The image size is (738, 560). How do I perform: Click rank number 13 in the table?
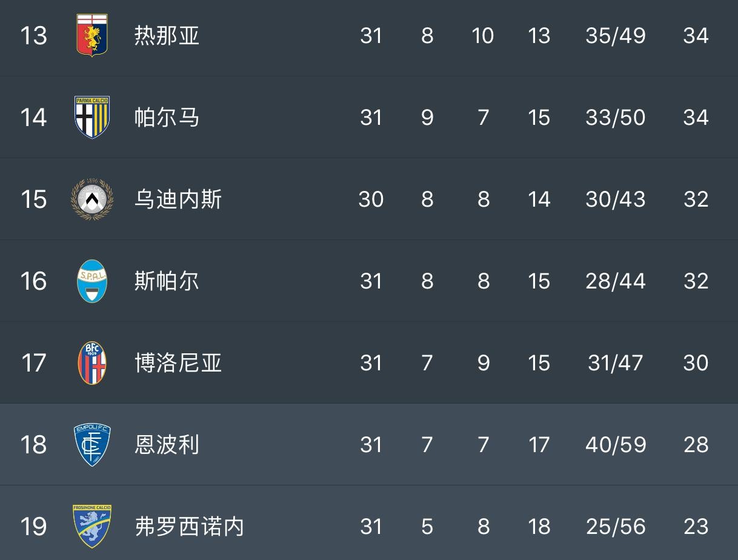click(33, 36)
